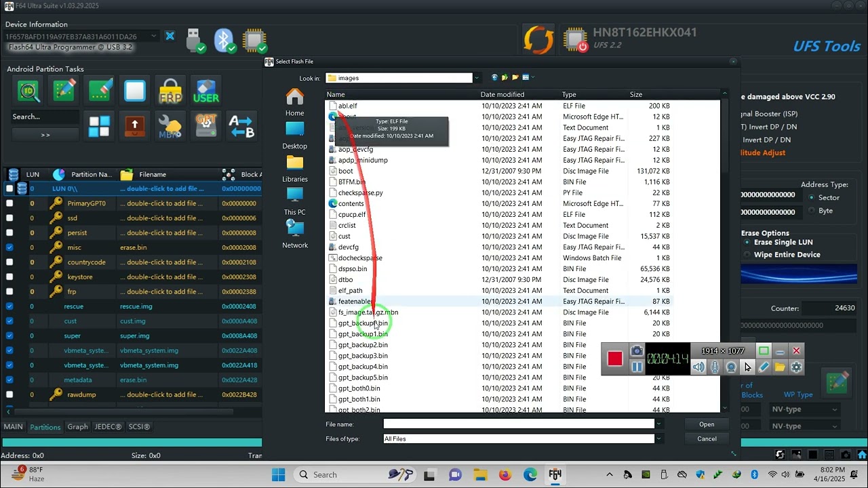Open the recorder settings gear
Image resolution: width=868 pixels, height=488 pixels.
coord(796,367)
